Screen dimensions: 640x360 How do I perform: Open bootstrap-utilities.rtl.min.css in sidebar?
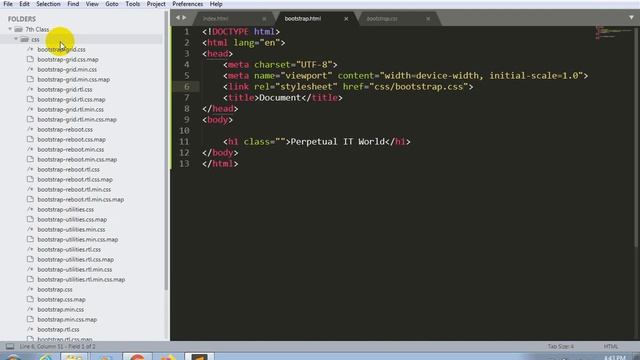(x=75, y=269)
